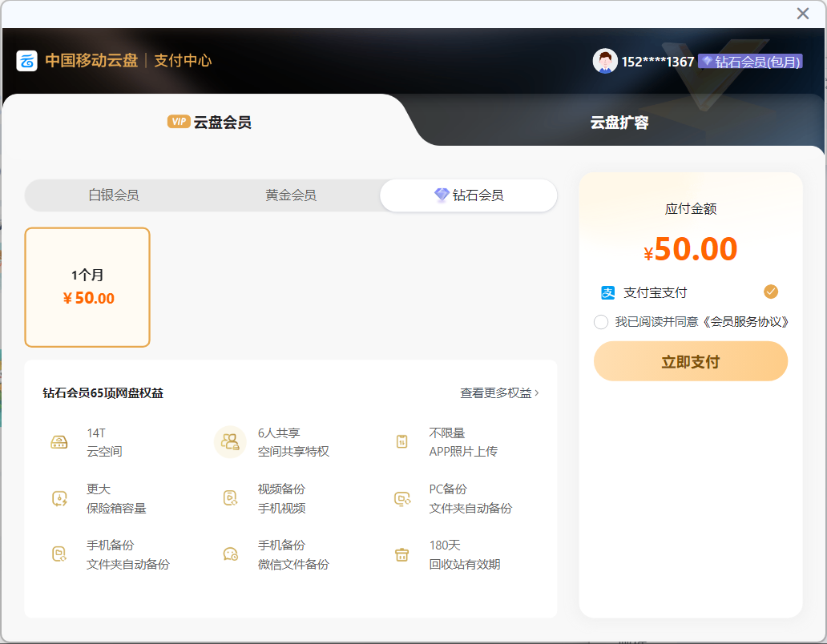Click the 6-person space sharing icon
This screenshot has height=644, width=827.
[x=230, y=442]
